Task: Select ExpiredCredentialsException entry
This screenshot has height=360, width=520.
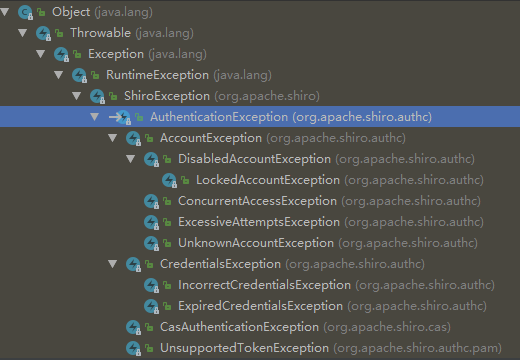Action: tap(332, 306)
